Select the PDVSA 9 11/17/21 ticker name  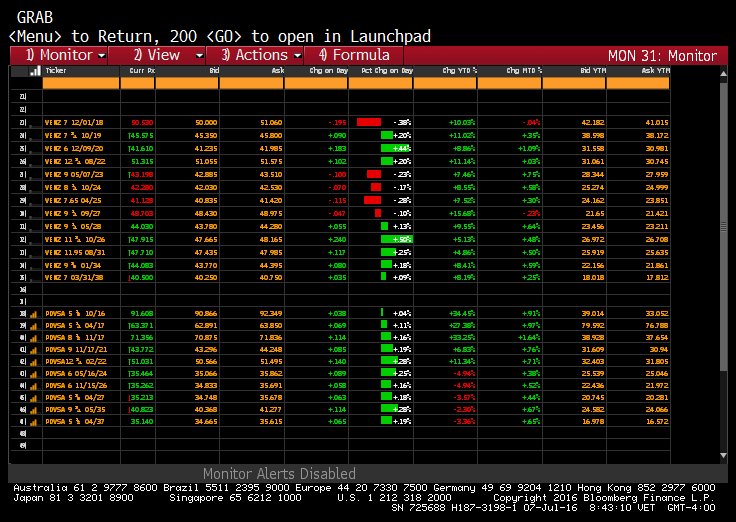click(76, 350)
